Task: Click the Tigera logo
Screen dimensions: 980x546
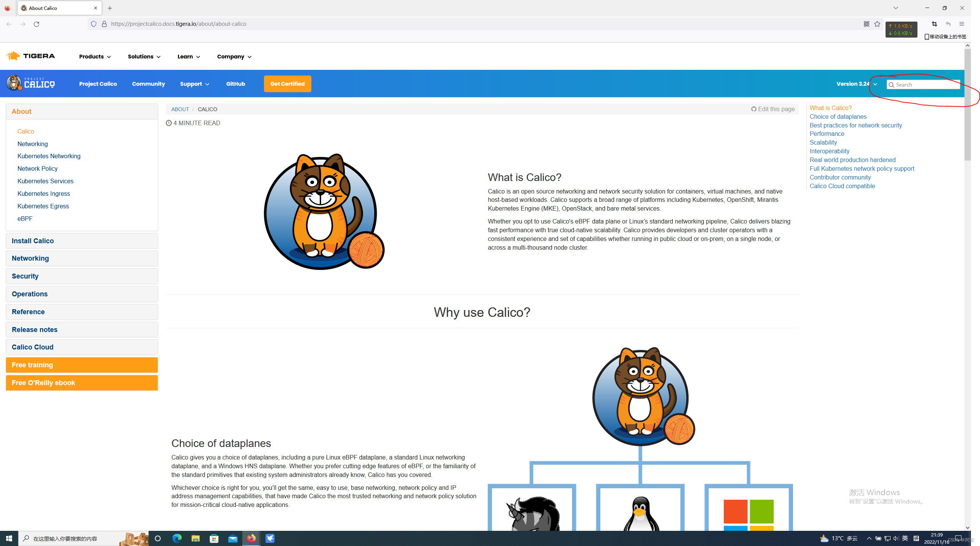Action: click(x=31, y=56)
